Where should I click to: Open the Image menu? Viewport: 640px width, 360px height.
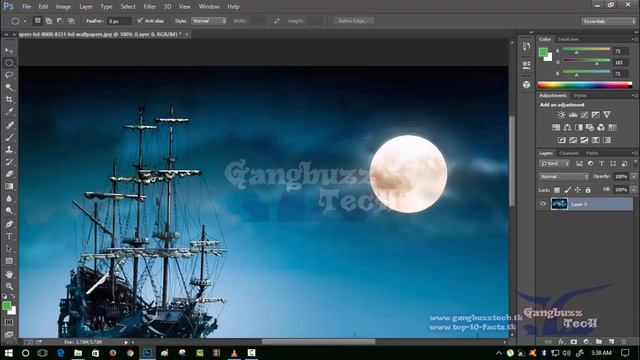pyautogui.click(x=63, y=7)
